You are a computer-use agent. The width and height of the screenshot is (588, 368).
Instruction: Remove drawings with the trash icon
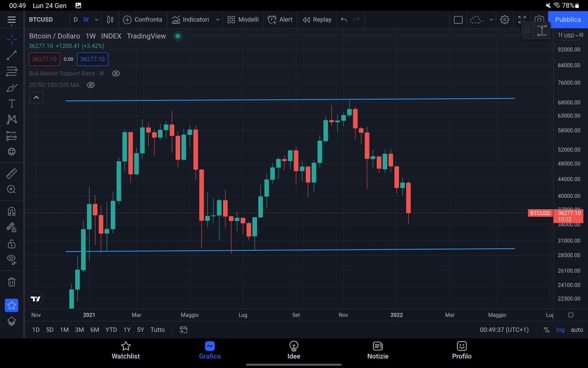point(12,282)
